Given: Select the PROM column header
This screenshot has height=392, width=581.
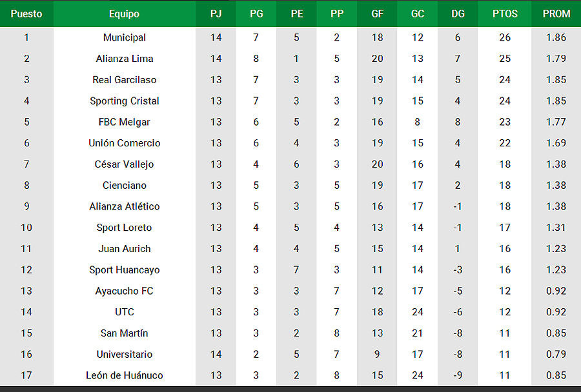Looking at the screenshot, I should 556,14.
